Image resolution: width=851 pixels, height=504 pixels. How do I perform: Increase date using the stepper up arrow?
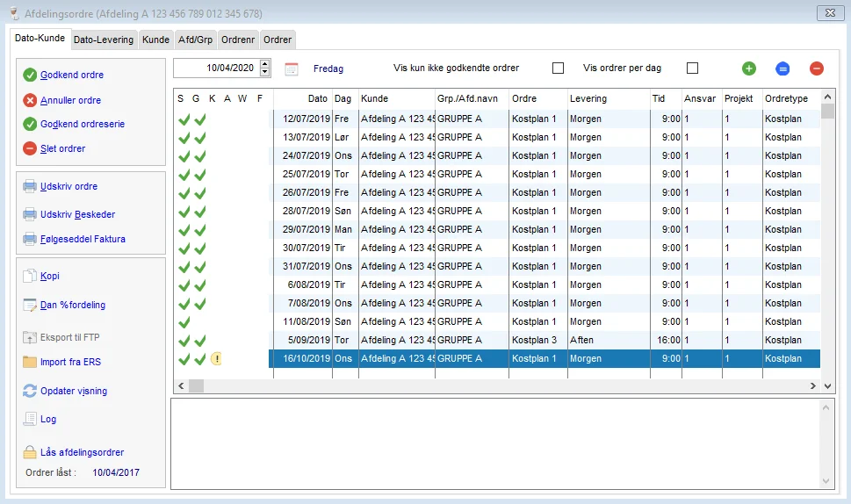point(265,64)
